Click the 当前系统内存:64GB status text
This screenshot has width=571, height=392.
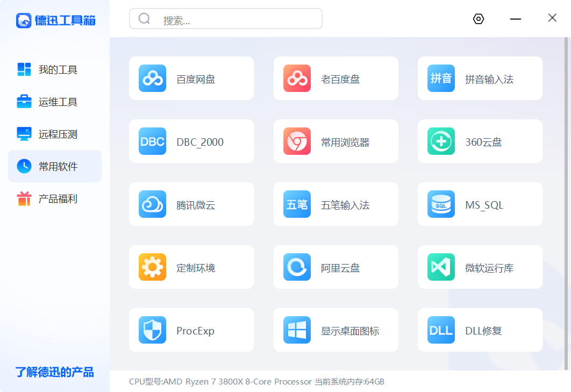[x=349, y=381]
